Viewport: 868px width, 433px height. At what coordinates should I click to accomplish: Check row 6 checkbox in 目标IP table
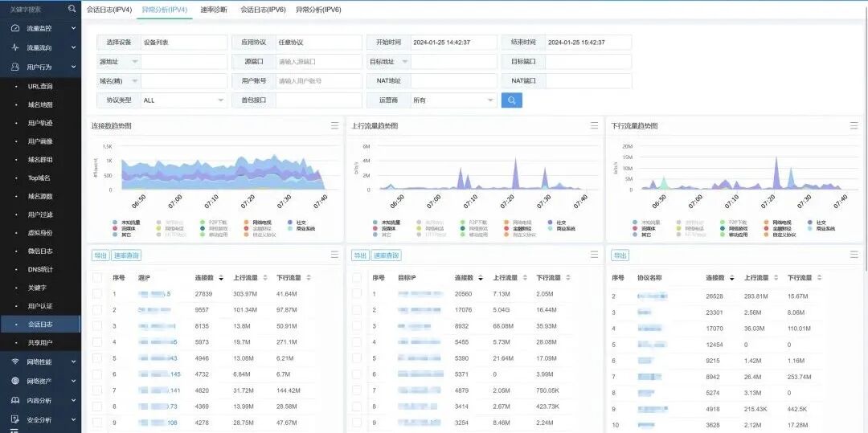(x=357, y=374)
